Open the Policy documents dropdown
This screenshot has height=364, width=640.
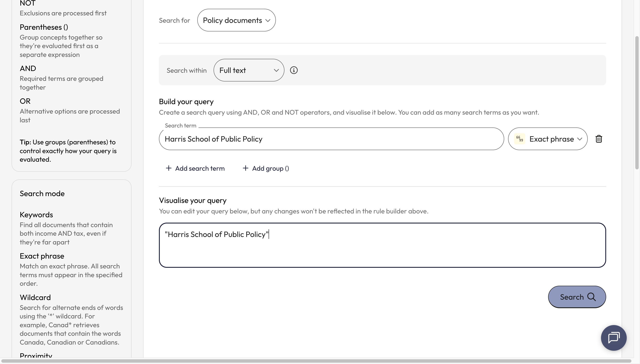click(x=236, y=20)
